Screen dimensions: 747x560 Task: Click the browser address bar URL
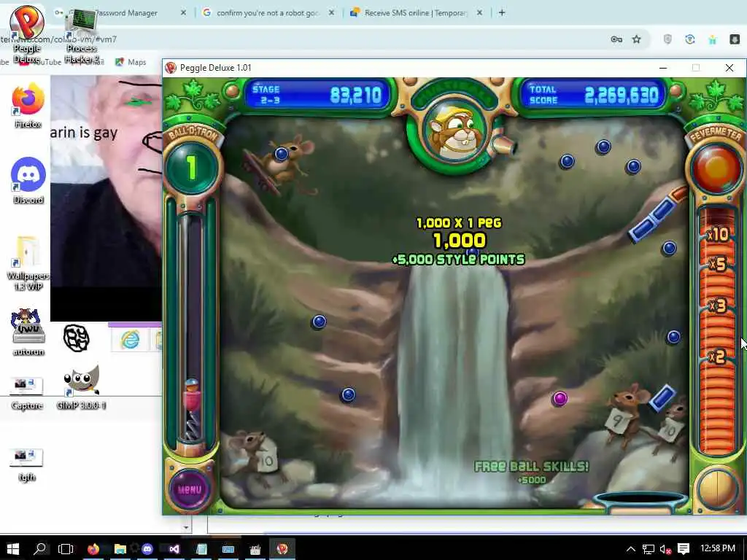pos(58,39)
